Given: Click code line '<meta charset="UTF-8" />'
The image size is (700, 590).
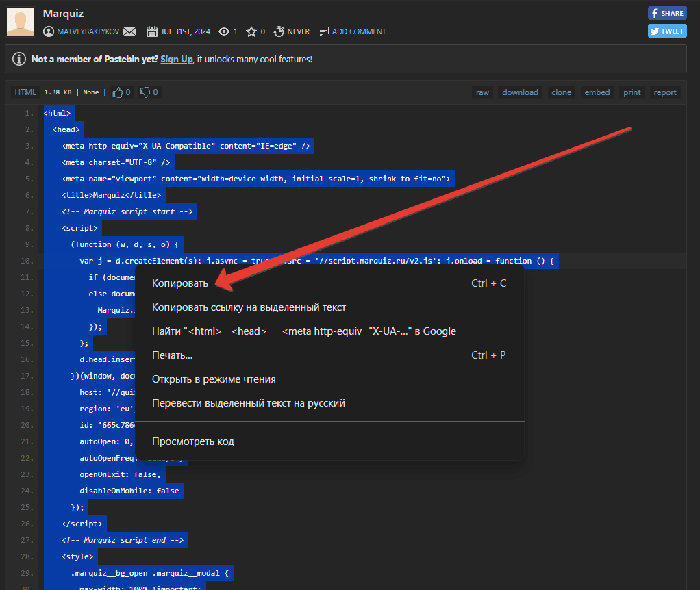Looking at the screenshot, I should click(116, 162).
